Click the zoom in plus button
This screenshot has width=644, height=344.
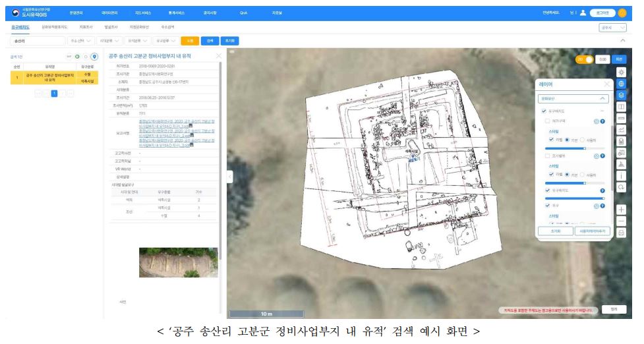tap(621, 209)
